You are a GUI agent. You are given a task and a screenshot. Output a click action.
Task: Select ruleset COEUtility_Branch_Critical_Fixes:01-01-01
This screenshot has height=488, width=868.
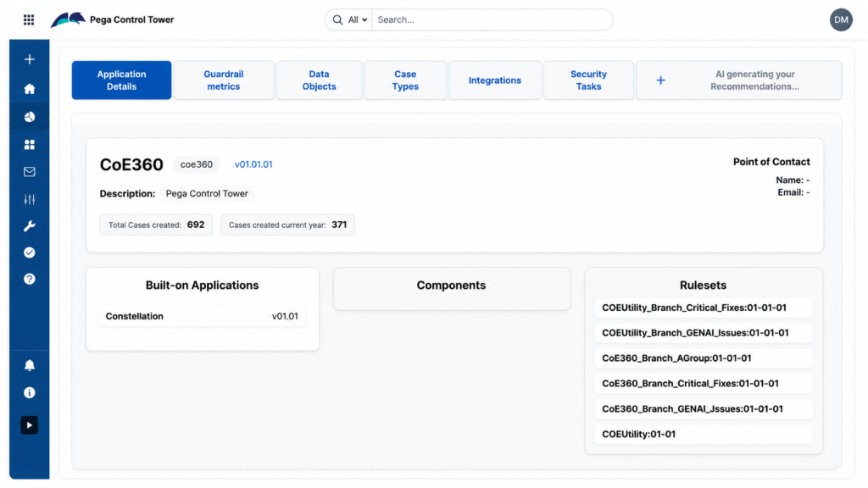pyautogui.click(x=704, y=308)
